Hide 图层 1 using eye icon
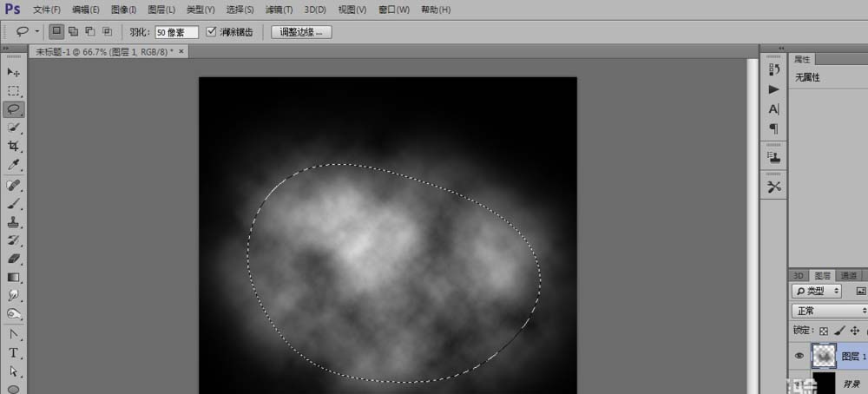Viewport: 868px width, 394px height. [x=799, y=355]
